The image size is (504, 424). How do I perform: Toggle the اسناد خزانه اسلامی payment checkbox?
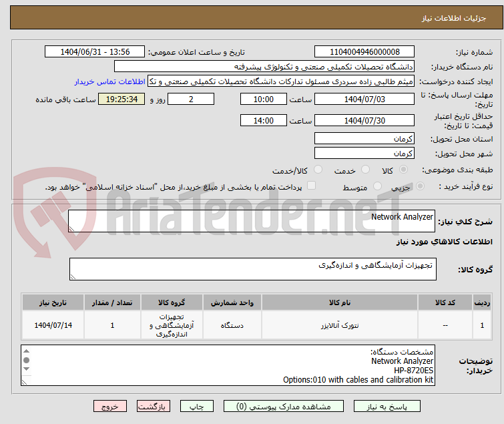coord(311,186)
